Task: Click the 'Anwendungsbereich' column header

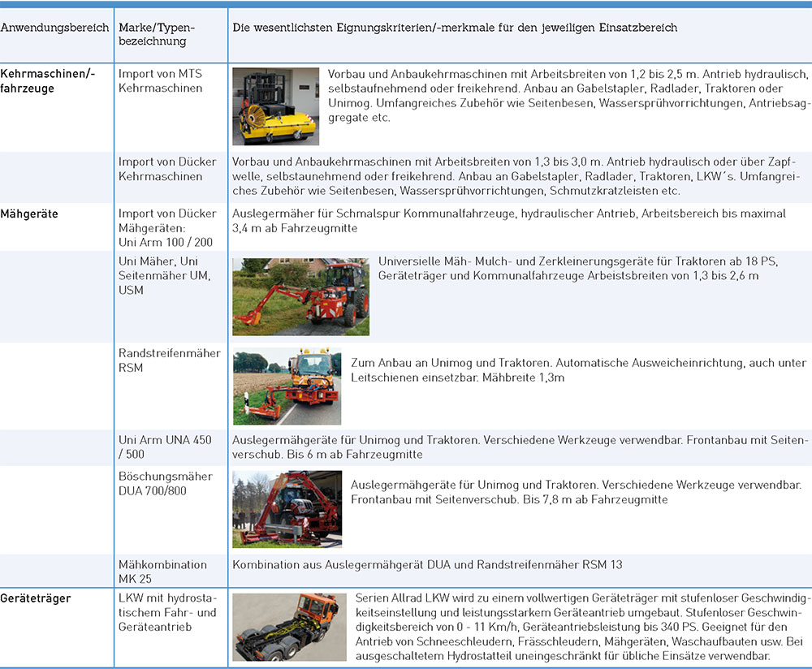Action: [55, 28]
